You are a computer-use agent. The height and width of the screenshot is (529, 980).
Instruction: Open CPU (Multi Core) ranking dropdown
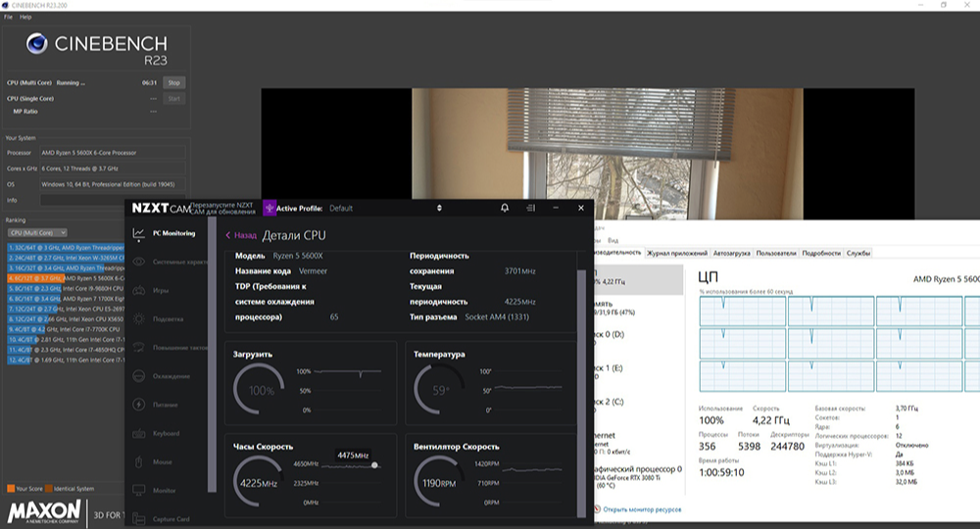(x=37, y=232)
